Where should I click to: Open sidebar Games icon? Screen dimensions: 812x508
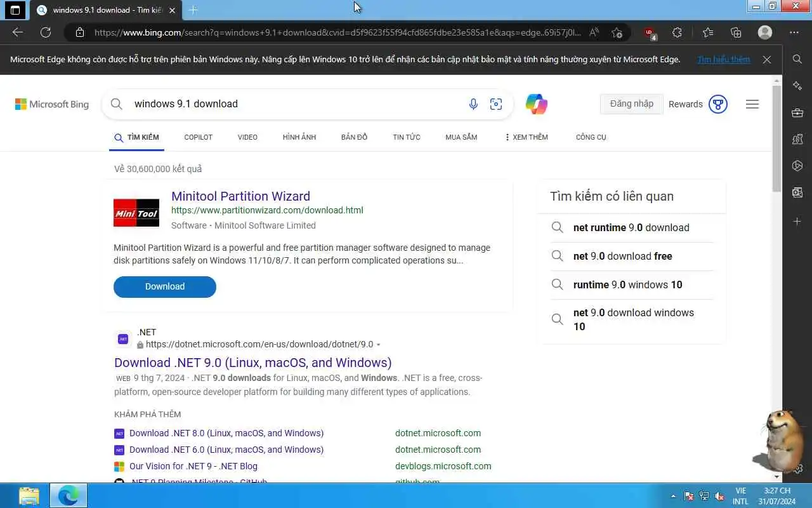pos(797,139)
